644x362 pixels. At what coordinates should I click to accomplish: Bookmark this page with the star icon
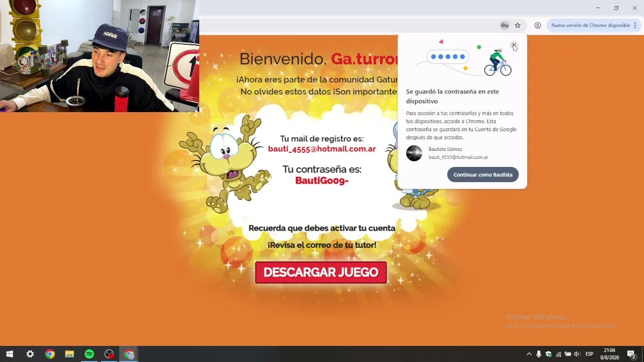point(517,25)
